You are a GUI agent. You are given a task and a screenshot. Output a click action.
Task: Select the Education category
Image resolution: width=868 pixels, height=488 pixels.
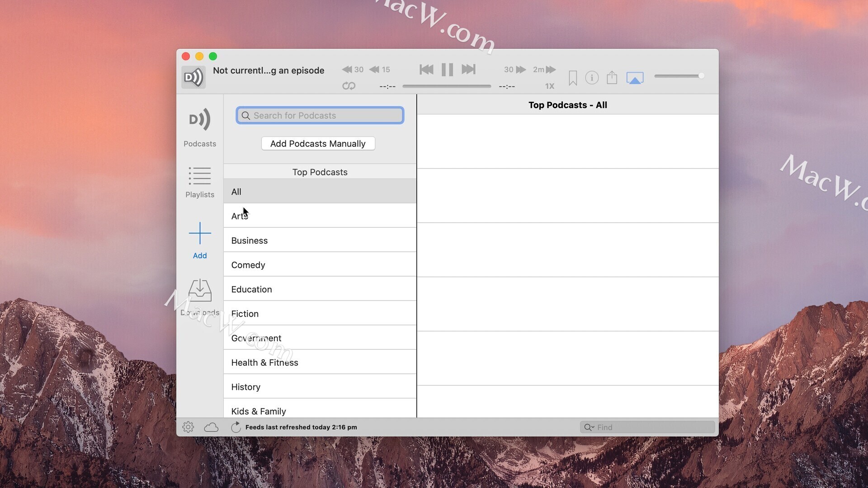pos(320,289)
